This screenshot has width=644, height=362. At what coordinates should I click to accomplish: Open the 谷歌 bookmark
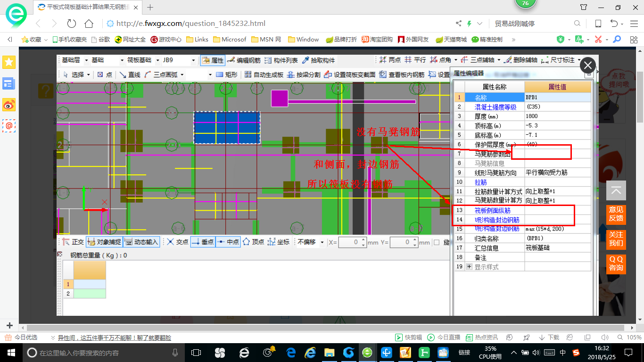[100, 40]
